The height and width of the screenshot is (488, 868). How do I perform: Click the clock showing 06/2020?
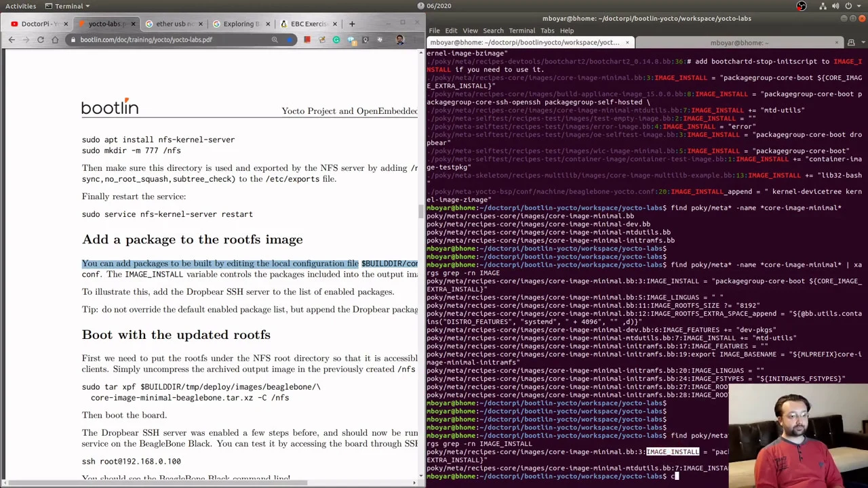point(435,6)
